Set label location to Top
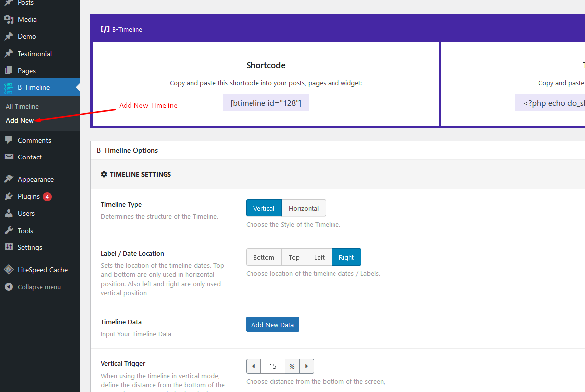Image resolution: width=585 pixels, height=392 pixels. coord(294,257)
